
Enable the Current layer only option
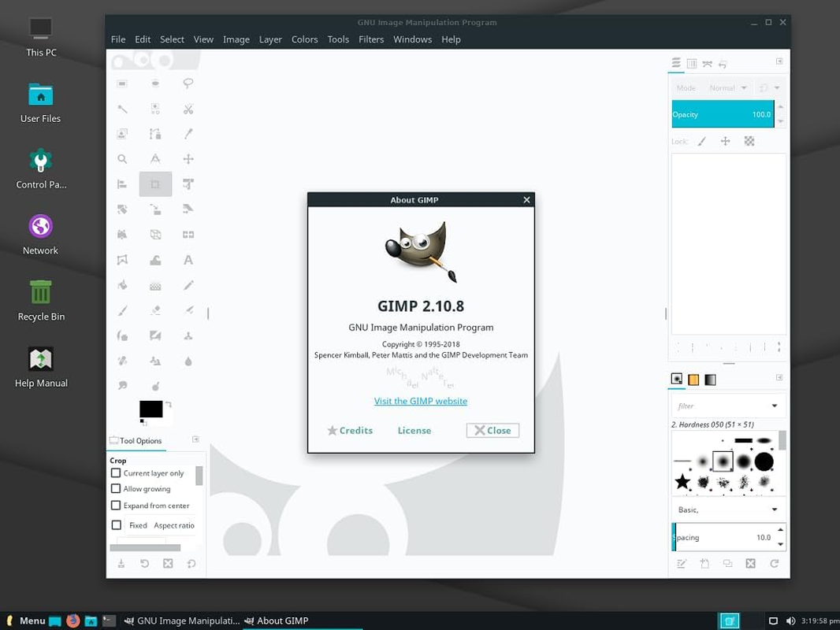click(x=116, y=472)
